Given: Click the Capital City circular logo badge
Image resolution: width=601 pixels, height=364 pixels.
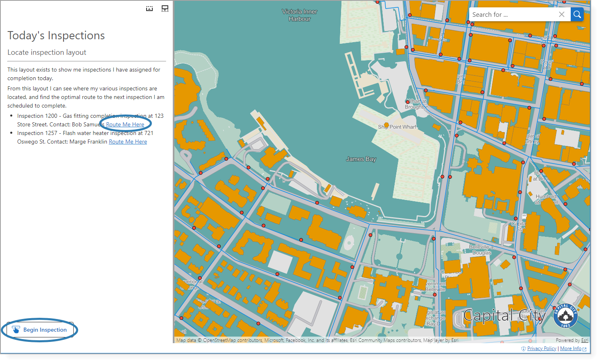Looking at the screenshot, I should coord(565,316).
